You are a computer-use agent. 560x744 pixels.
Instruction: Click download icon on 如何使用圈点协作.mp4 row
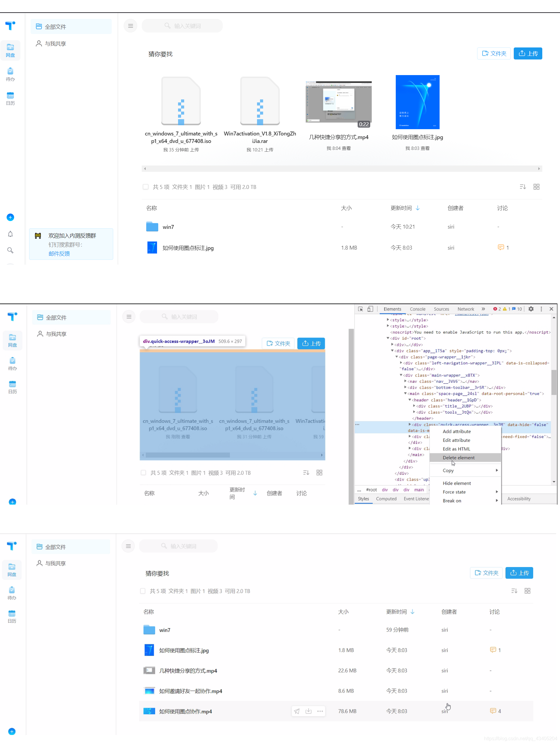(308, 711)
